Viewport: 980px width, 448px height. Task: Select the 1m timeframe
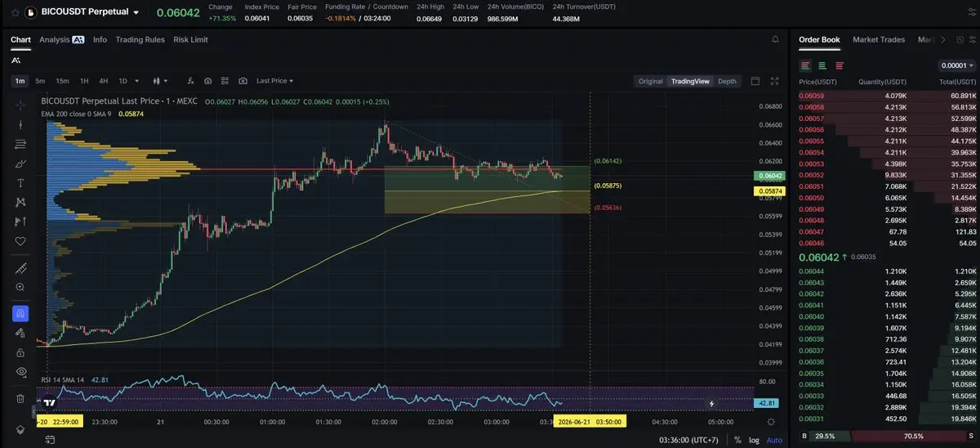coord(20,81)
